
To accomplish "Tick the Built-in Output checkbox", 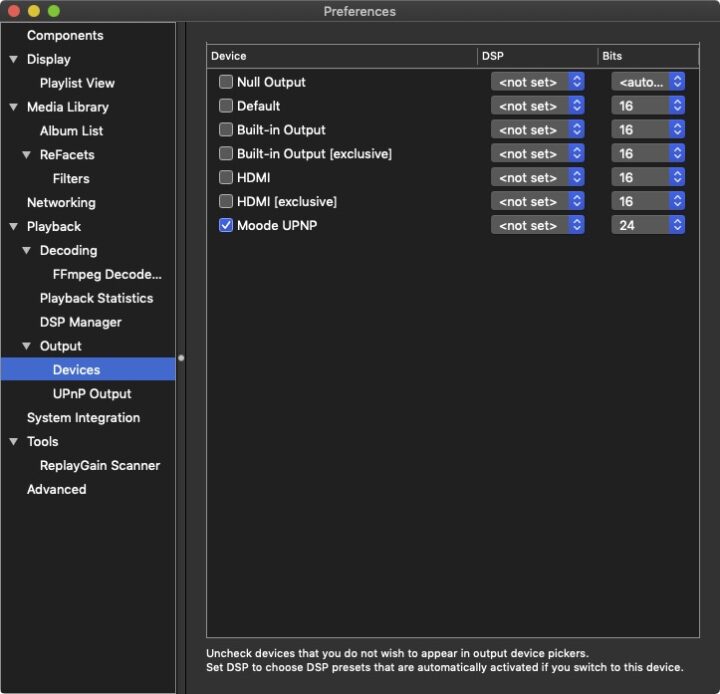I will (226, 130).
